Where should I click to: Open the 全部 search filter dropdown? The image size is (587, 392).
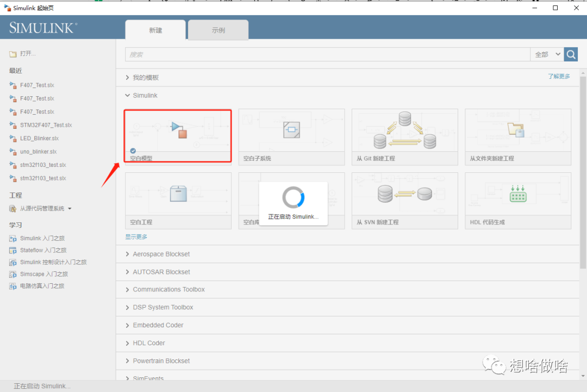[x=547, y=54]
